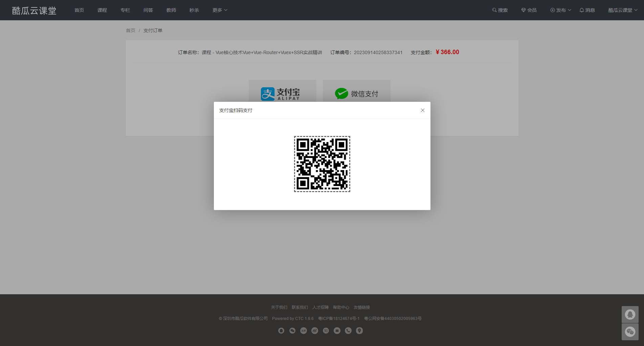The image size is (644, 346).
Task: Open the 问答 navigation item
Action: click(x=148, y=10)
